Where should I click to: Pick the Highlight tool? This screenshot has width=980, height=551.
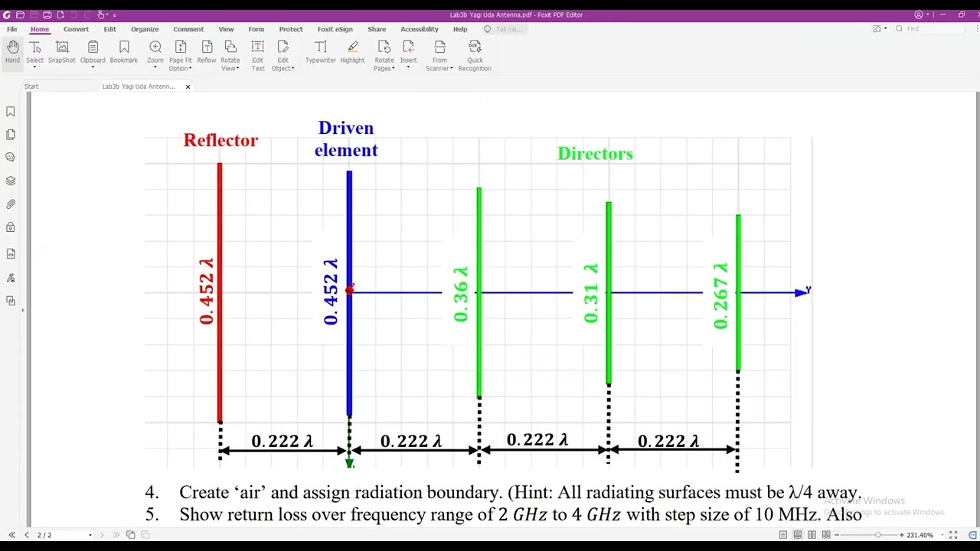[x=352, y=52]
